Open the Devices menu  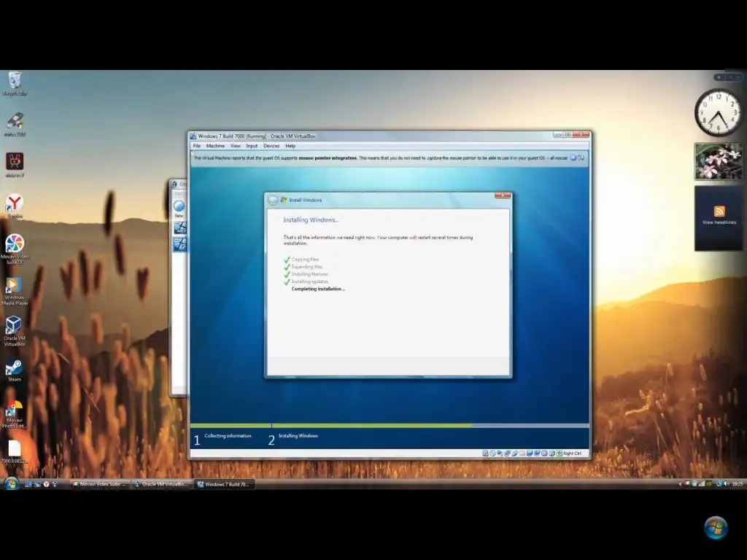(x=271, y=146)
